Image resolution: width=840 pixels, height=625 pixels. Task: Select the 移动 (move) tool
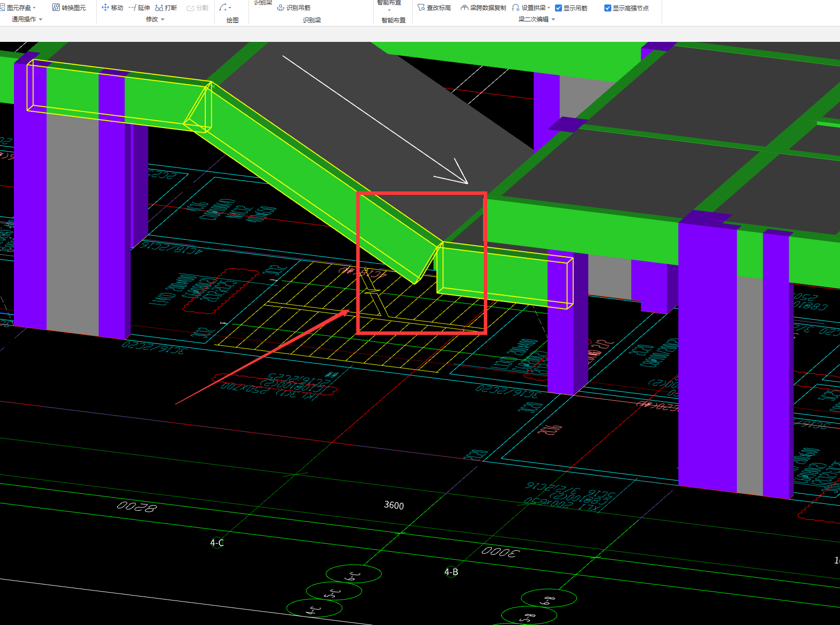click(x=112, y=7)
